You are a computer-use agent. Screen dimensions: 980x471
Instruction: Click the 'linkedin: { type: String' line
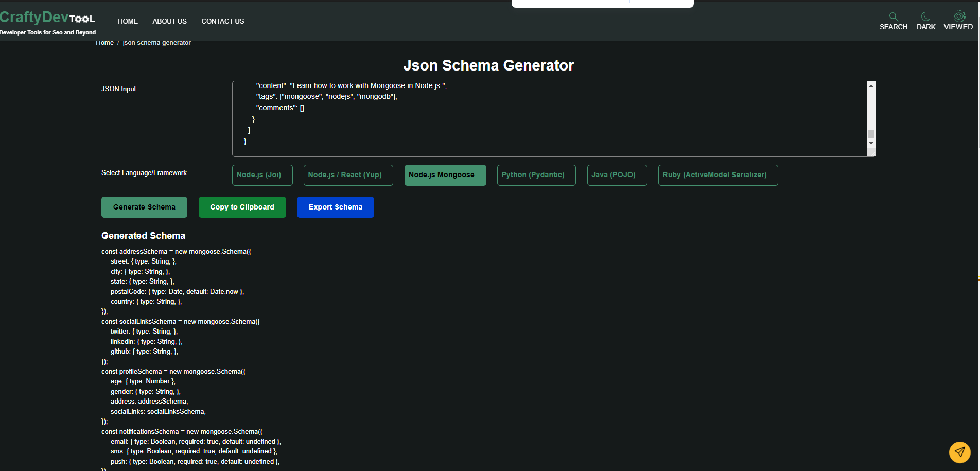point(146,342)
